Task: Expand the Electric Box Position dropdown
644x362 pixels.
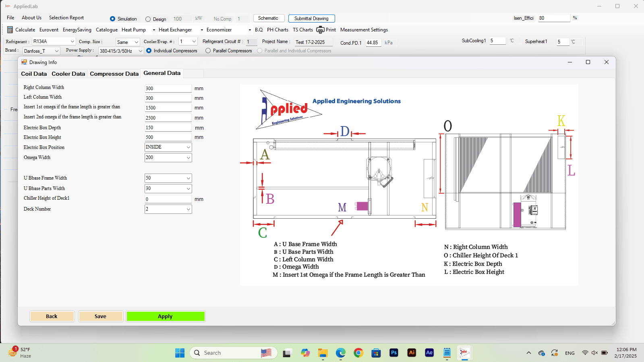Action: (168, 147)
